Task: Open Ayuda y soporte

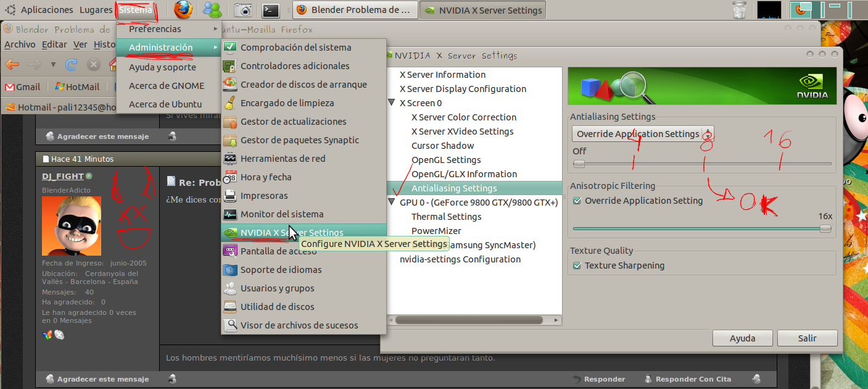Action: pos(168,67)
